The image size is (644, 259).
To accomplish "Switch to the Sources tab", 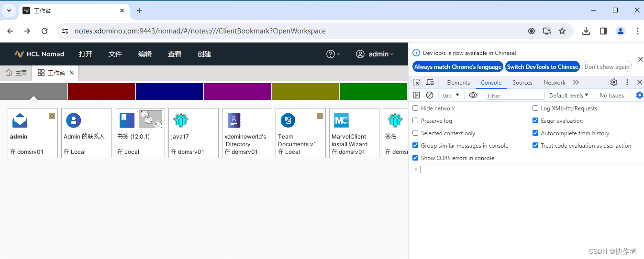I will tap(522, 82).
